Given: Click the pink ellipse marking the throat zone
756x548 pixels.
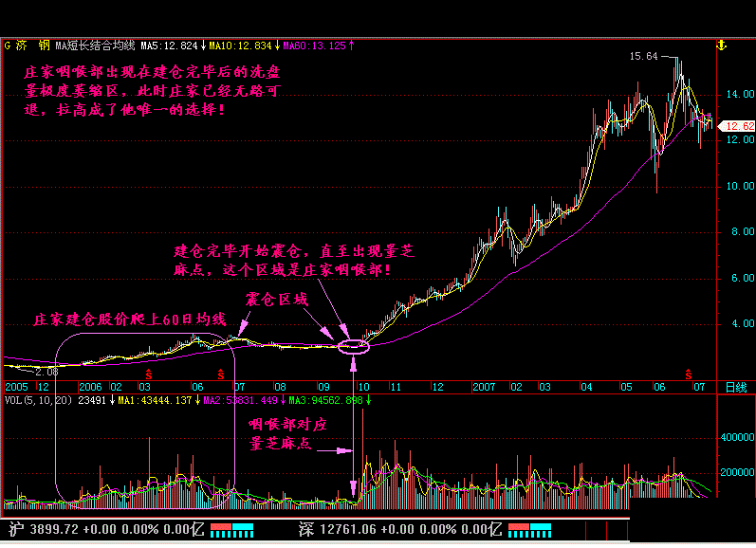Looking at the screenshot, I should pos(352,346).
